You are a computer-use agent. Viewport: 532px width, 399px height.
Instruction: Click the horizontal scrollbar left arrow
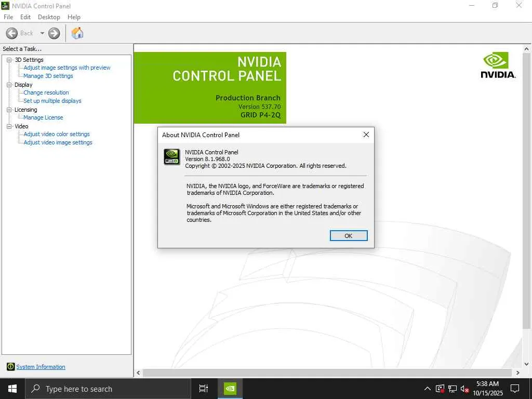click(x=138, y=373)
